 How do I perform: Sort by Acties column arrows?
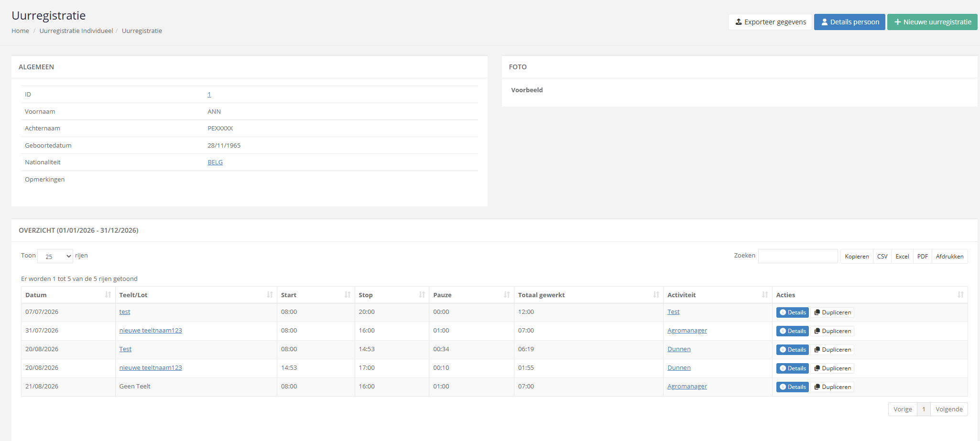click(960, 295)
